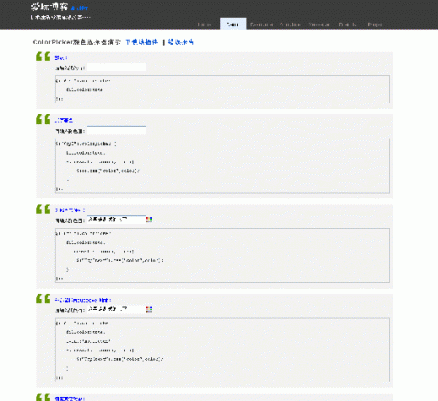This screenshot has height=401, width=438.
Task: Open the color picker icon in the third demo
Action: click(149, 219)
